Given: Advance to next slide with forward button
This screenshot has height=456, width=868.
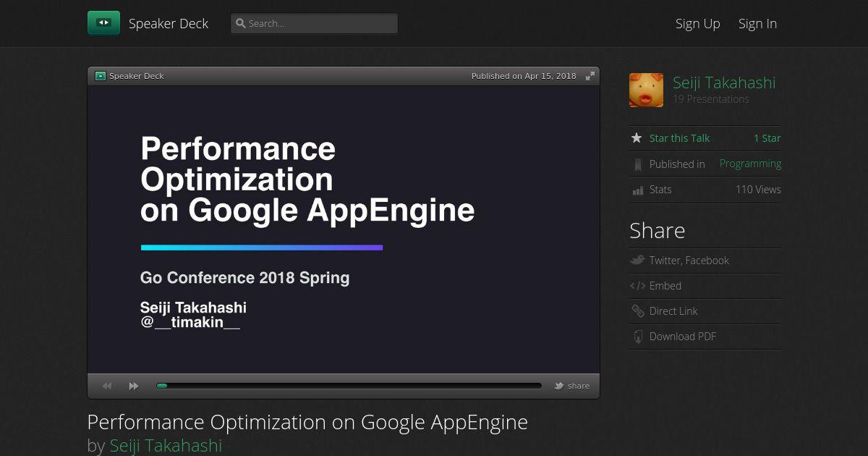Looking at the screenshot, I should click(134, 387).
